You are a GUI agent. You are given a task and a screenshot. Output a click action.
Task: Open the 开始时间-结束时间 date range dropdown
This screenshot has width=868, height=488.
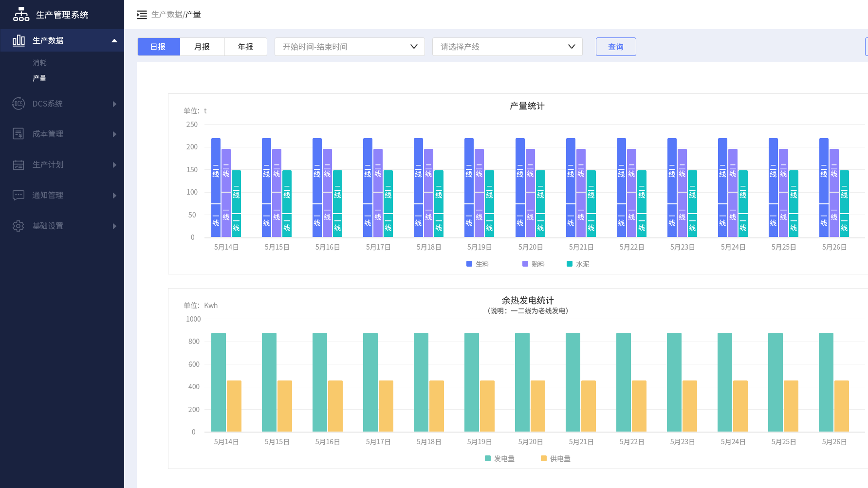pyautogui.click(x=350, y=47)
